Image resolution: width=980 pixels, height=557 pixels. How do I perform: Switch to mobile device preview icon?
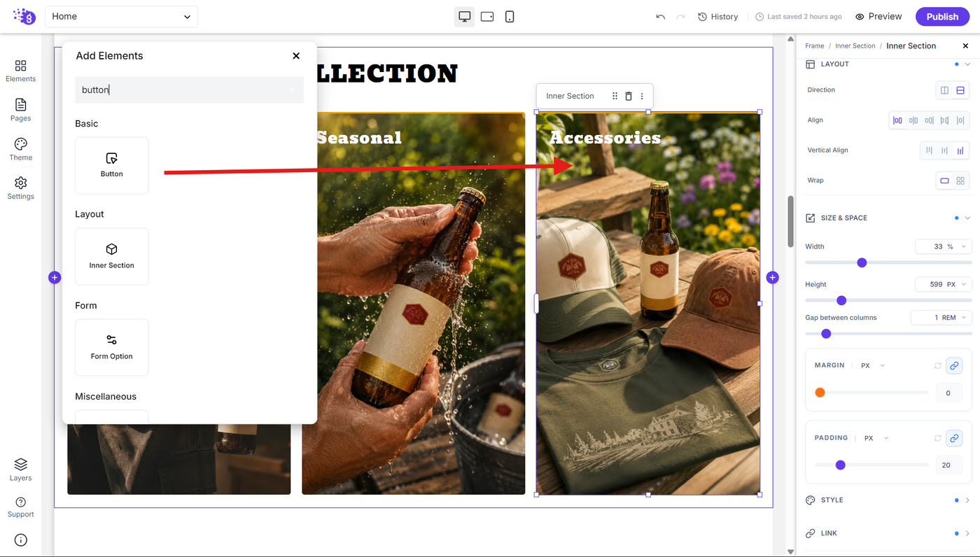point(510,17)
